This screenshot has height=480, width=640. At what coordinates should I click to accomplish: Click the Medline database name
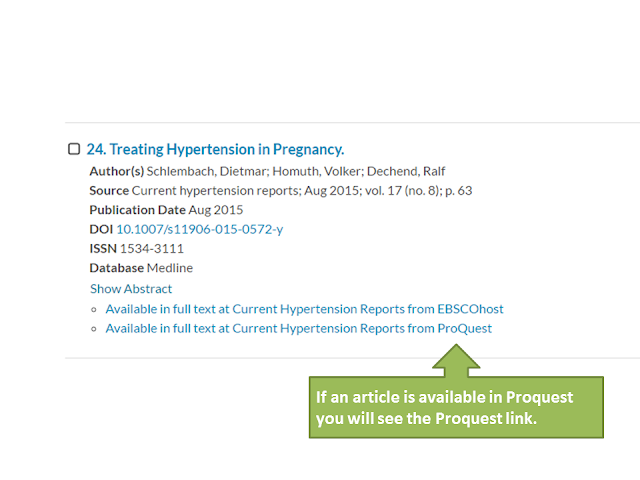(170, 268)
